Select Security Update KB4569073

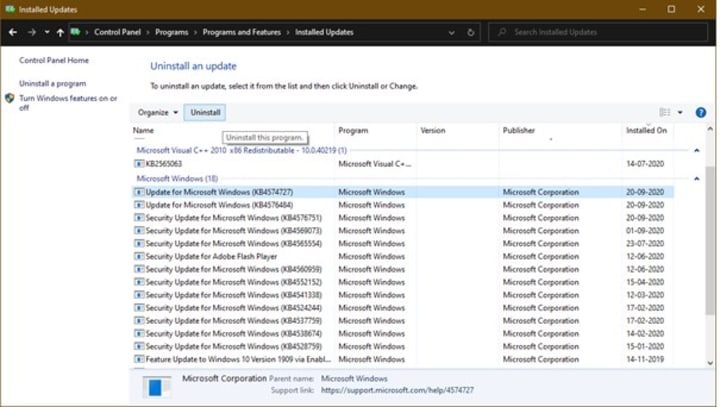(x=403, y=231)
